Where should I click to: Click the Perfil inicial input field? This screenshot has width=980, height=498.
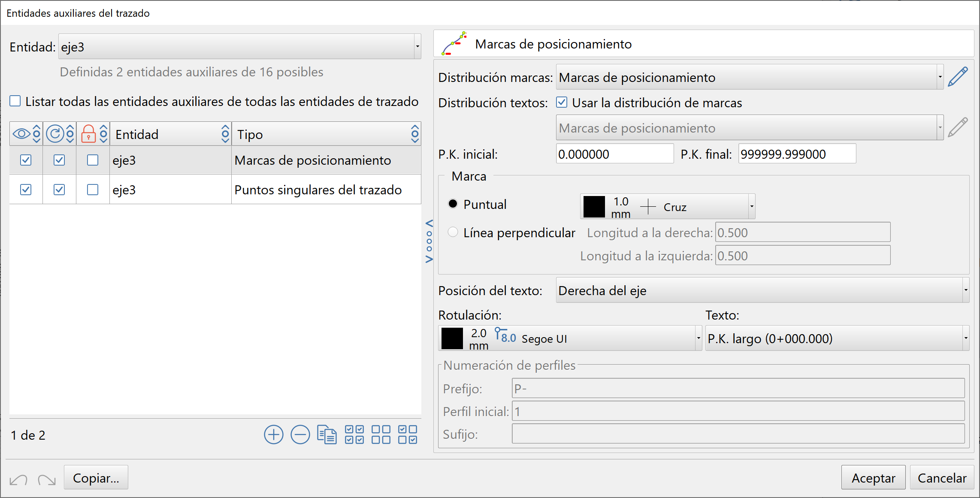(x=738, y=411)
